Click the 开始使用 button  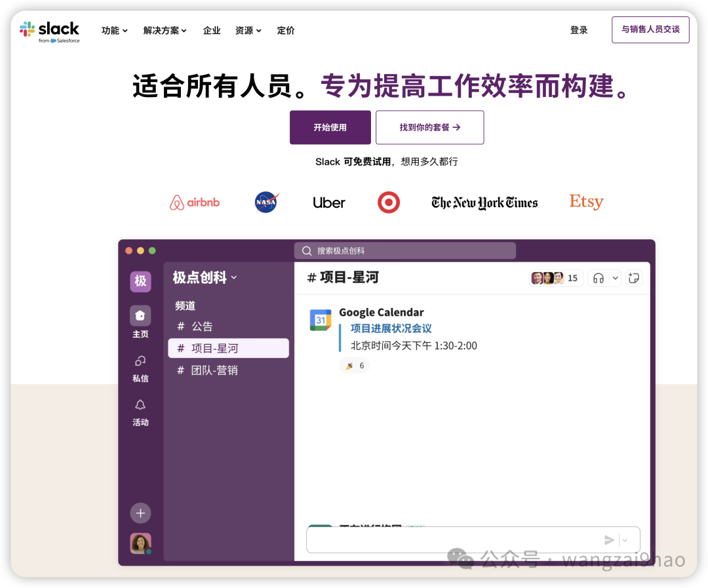click(x=330, y=127)
